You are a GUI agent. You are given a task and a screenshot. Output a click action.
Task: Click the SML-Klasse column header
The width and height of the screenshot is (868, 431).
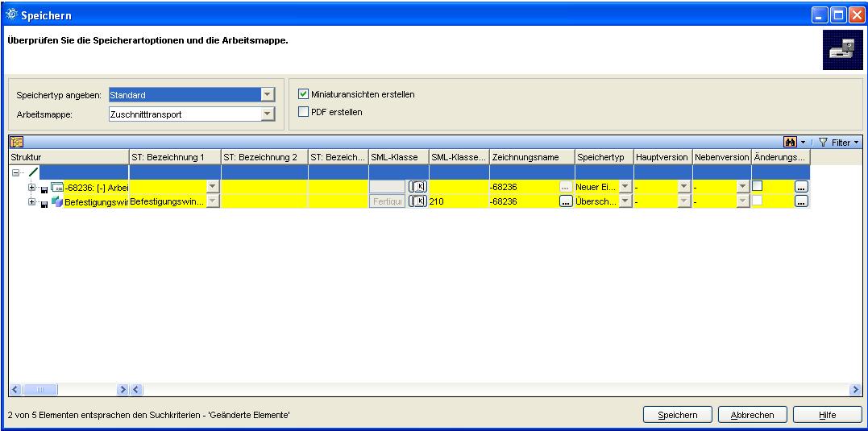pyautogui.click(x=399, y=157)
